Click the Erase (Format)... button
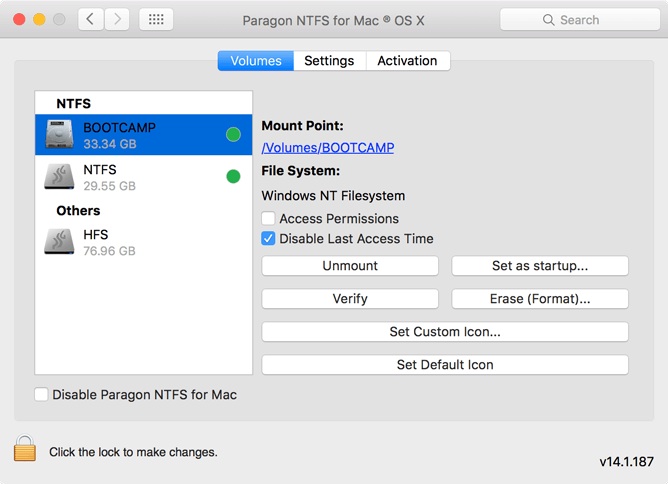Viewport: 668px width, 484px height. click(540, 298)
